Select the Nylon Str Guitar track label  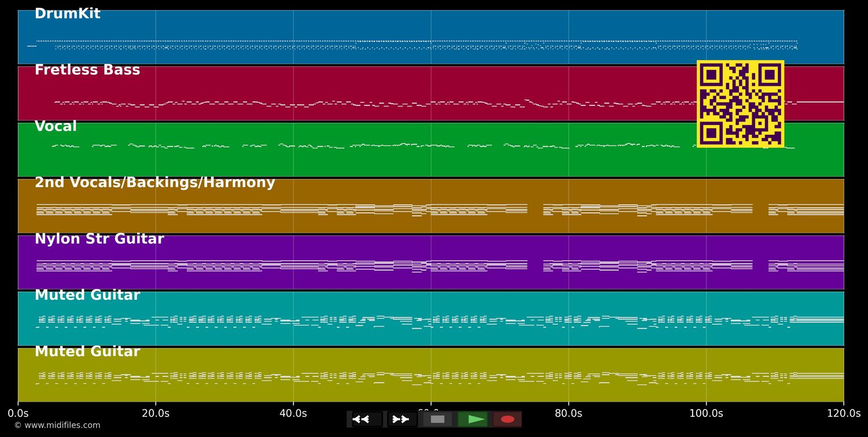[x=100, y=239]
